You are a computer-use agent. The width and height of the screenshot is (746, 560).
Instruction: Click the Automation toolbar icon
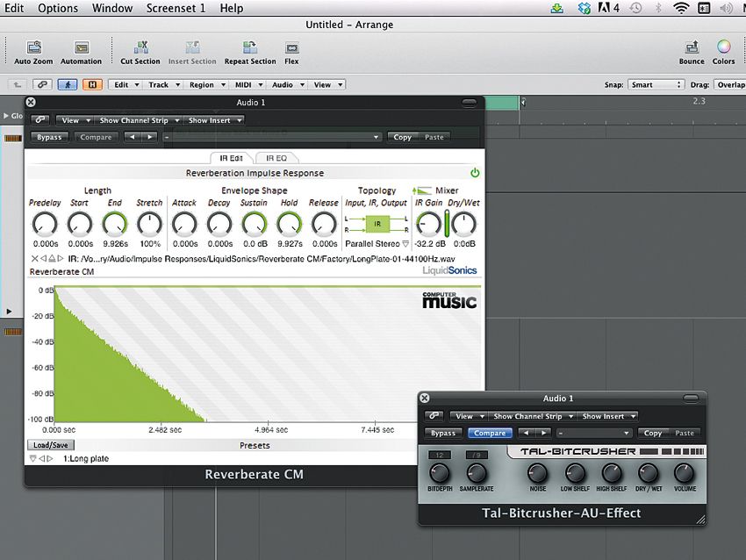(x=80, y=53)
